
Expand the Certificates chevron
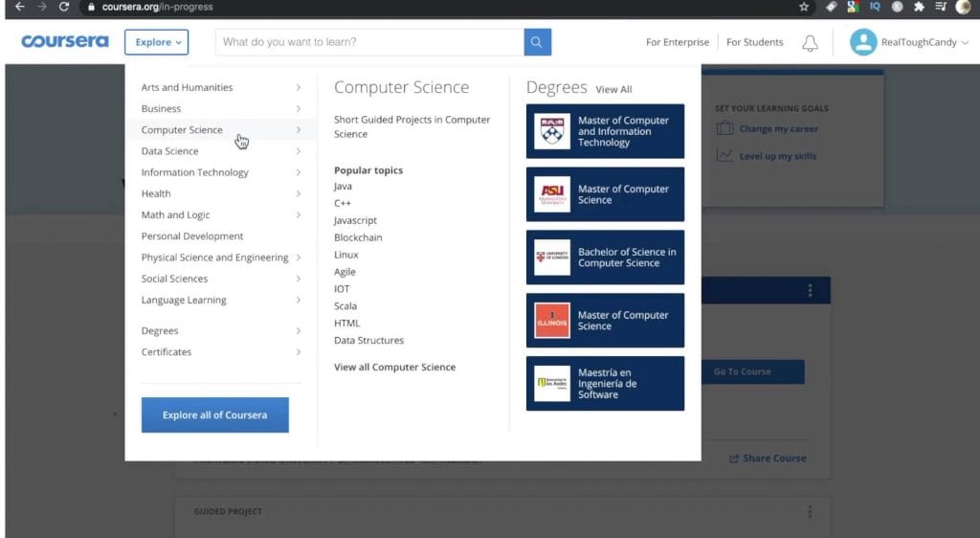click(299, 351)
